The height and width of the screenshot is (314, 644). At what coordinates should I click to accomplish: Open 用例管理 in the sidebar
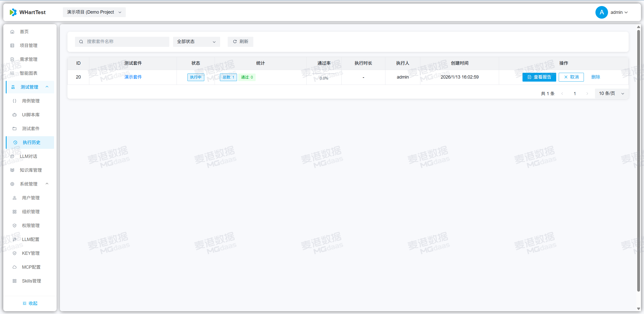tap(31, 101)
